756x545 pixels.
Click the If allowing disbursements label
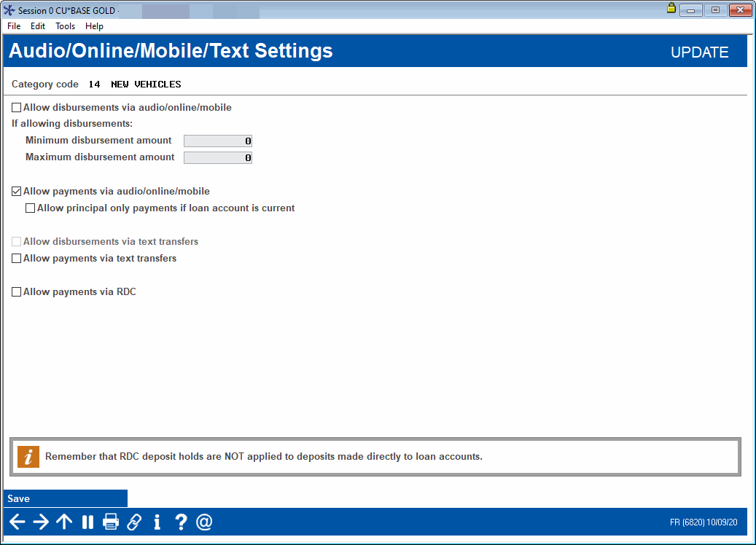coord(72,123)
